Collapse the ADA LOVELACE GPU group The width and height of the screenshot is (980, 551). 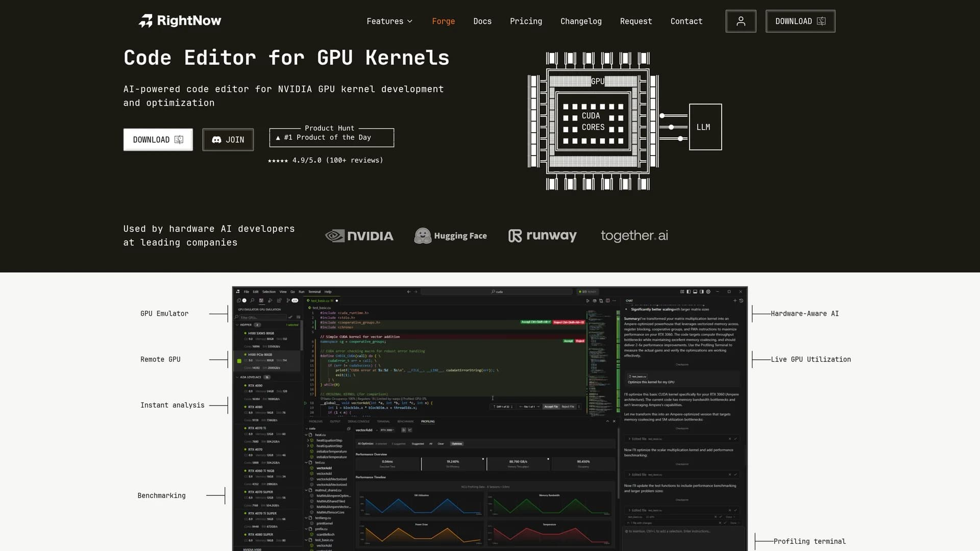[237, 377]
